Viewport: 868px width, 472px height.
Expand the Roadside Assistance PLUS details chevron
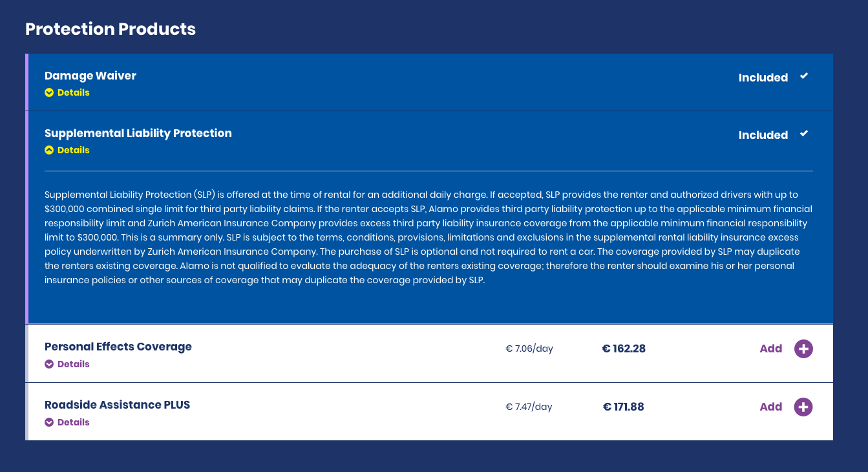pyautogui.click(x=49, y=422)
